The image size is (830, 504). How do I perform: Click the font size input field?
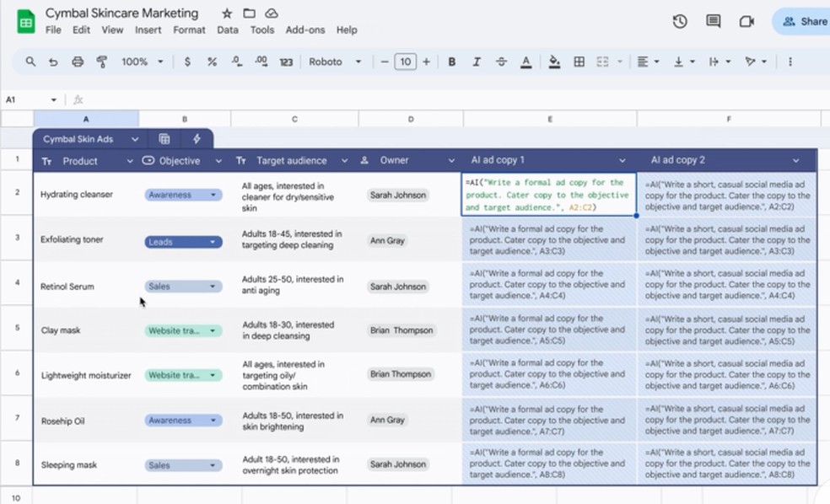[x=405, y=62]
